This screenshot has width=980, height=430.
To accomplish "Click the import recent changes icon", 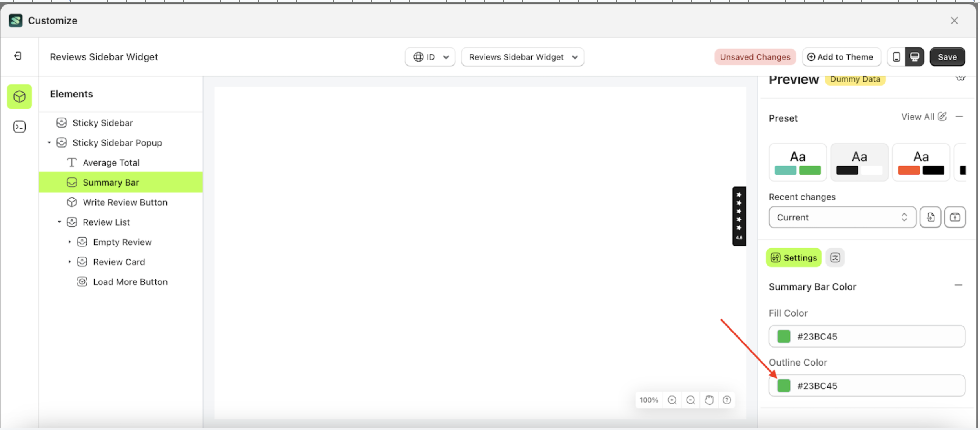I will pyautogui.click(x=931, y=217).
